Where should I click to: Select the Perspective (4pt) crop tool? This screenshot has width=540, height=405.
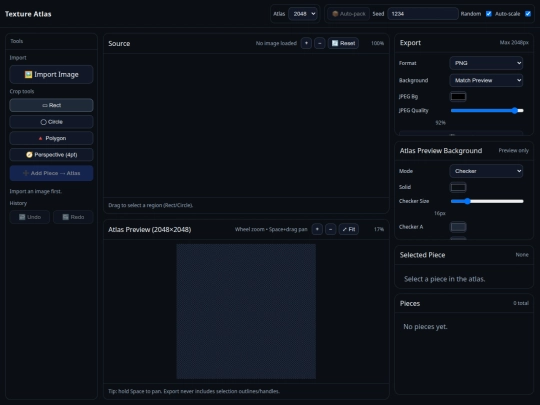point(51,155)
